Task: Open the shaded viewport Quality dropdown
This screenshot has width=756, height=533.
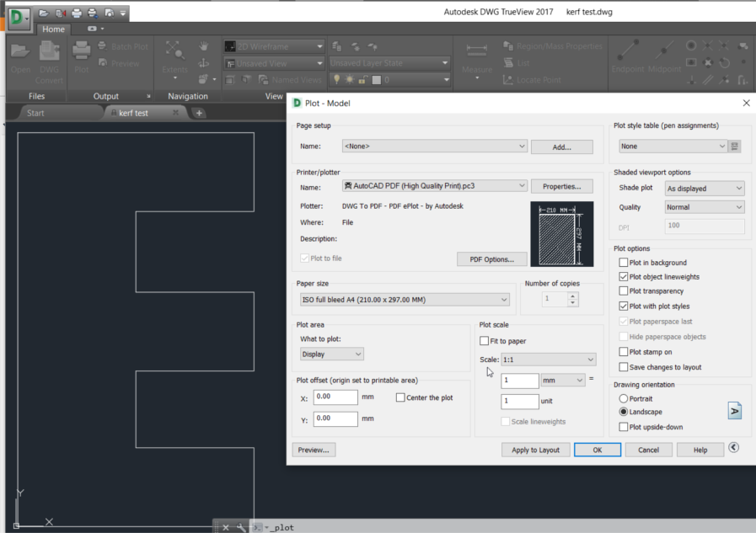Action: click(x=705, y=207)
